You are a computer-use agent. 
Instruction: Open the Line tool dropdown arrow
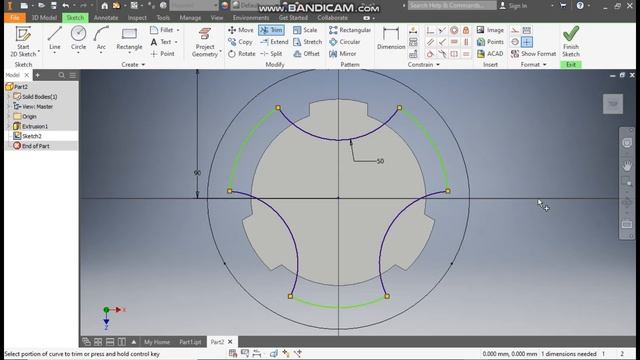point(55,53)
